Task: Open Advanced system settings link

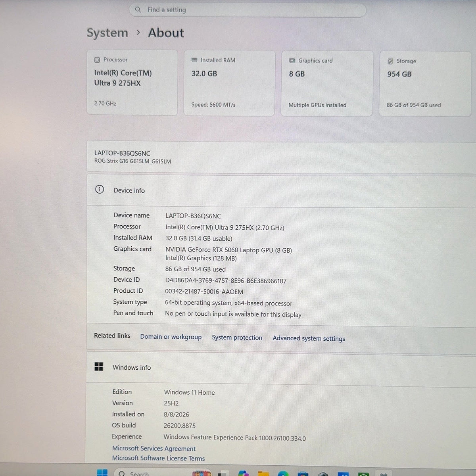Action: 309,338
